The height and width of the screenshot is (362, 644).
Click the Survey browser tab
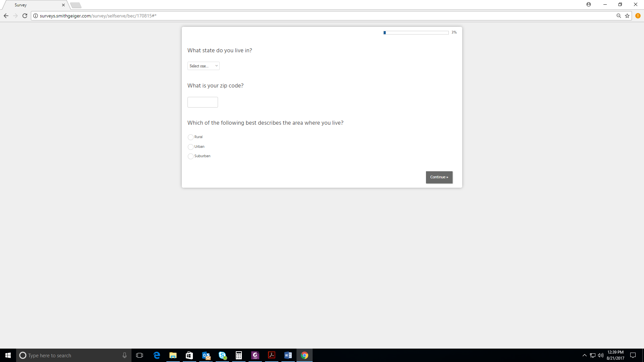34,5
